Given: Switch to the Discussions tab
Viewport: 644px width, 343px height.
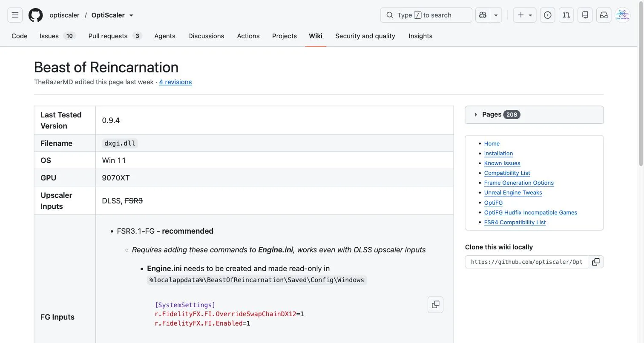Looking at the screenshot, I should click(206, 36).
